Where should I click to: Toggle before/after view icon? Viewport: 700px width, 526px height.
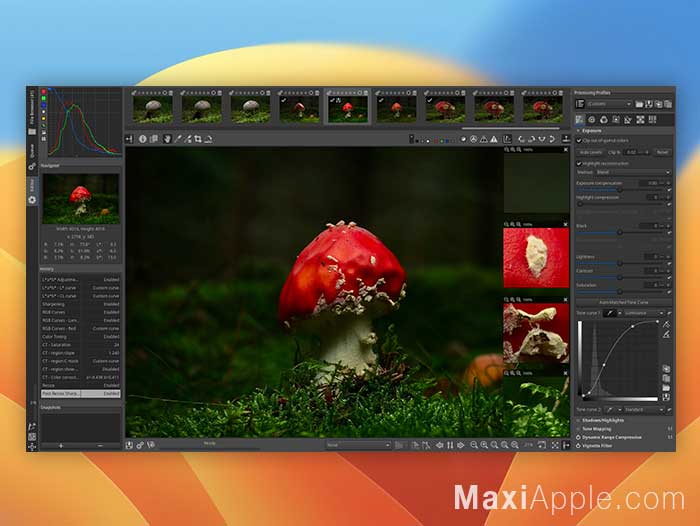click(154, 139)
